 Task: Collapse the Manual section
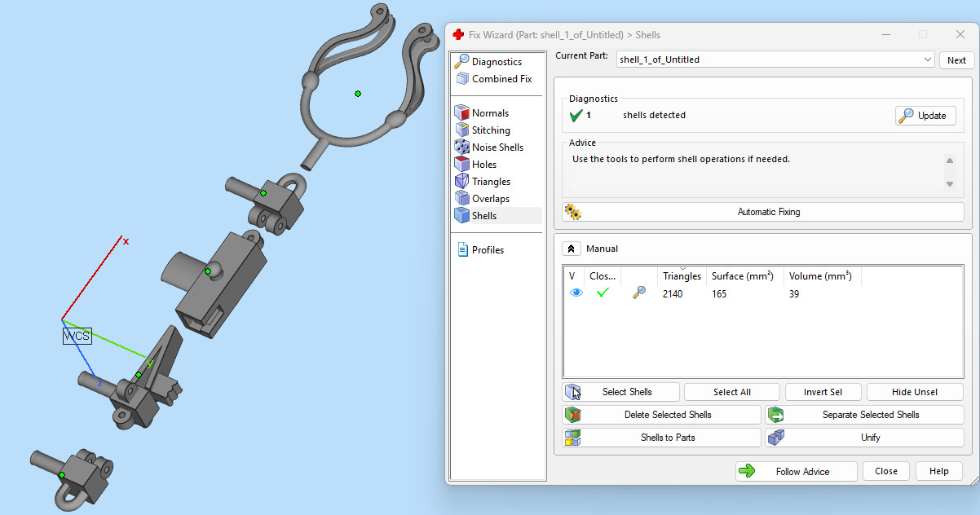[572, 249]
